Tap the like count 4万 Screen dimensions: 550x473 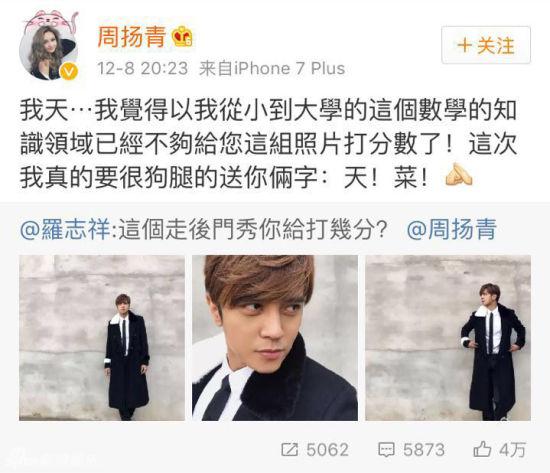[513, 449]
